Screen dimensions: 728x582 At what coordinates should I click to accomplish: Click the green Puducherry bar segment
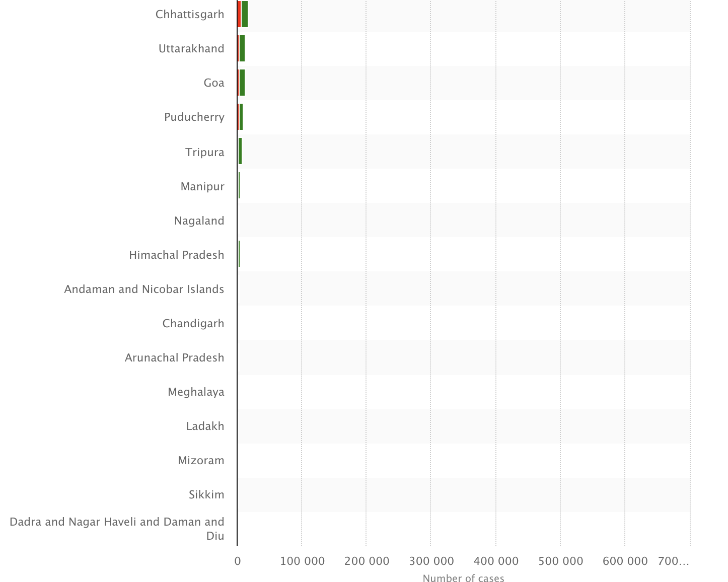coord(241,117)
